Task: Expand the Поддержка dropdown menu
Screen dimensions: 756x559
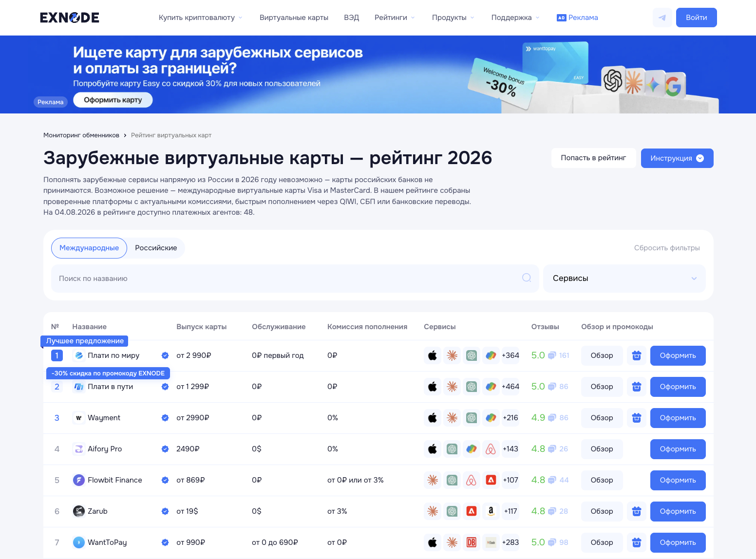Action: [x=515, y=18]
